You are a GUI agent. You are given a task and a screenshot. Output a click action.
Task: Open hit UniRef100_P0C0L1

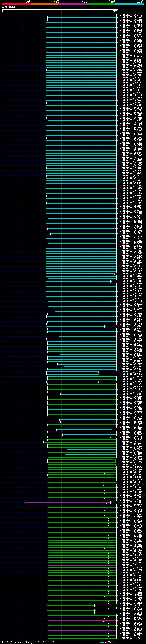click(131, 633)
